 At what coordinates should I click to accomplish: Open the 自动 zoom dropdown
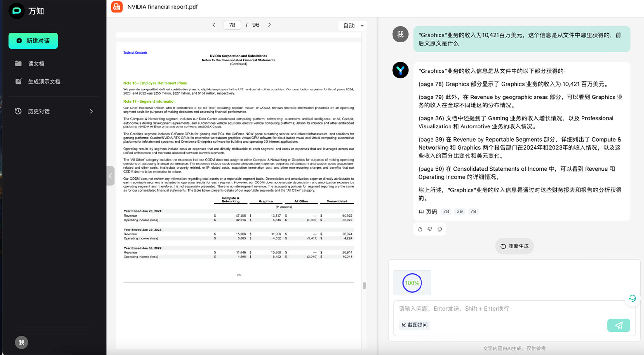tap(353, 26)
